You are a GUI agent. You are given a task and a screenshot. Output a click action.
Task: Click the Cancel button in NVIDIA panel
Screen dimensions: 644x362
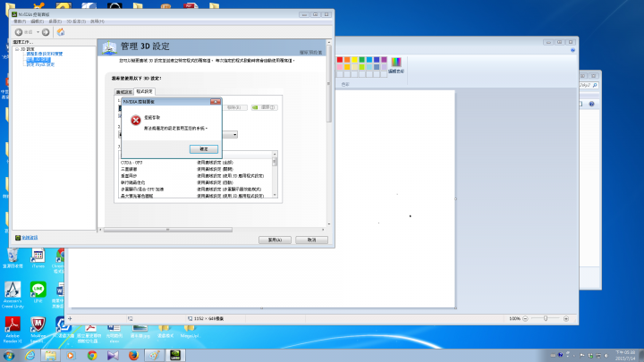point(312,240)
